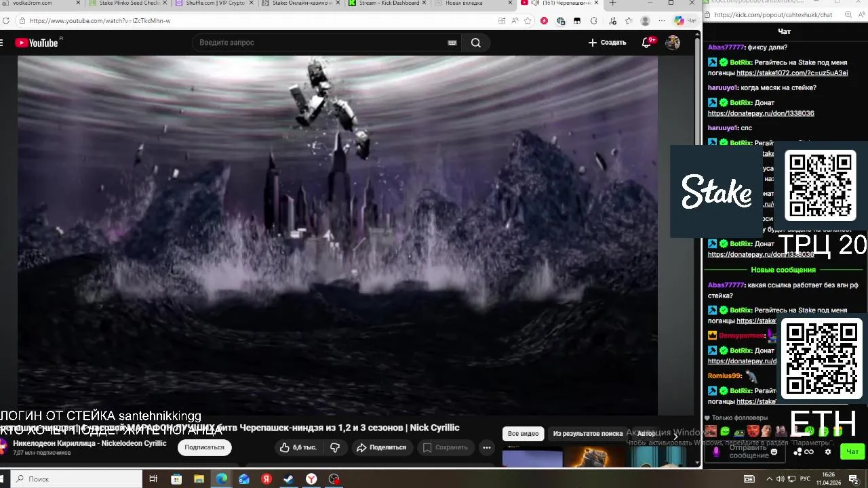This screenshot has width=868, height=488.
Task: Subscribe using the Подписаться button
Action: pos(204,447)
